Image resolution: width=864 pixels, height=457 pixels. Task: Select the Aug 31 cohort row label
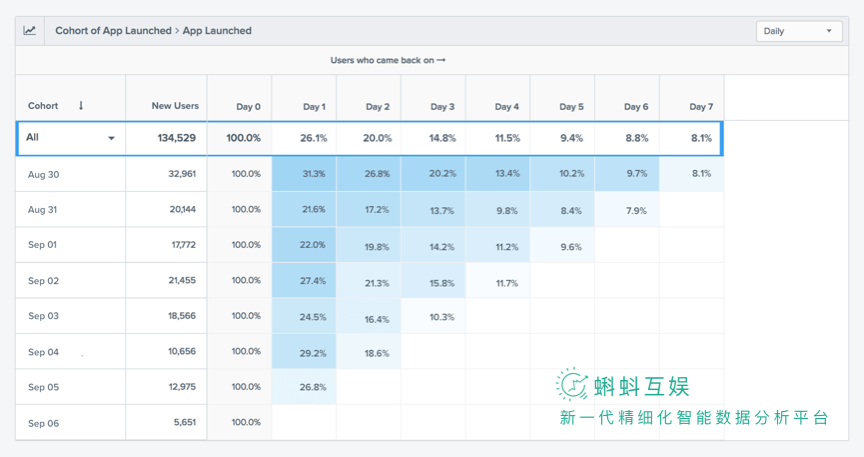coord(42,210)
